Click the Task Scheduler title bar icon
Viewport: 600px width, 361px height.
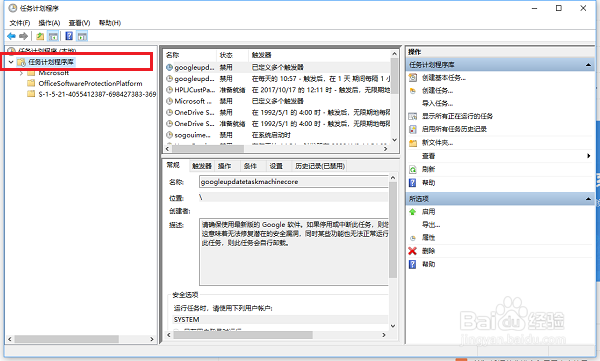coord(13,8)
